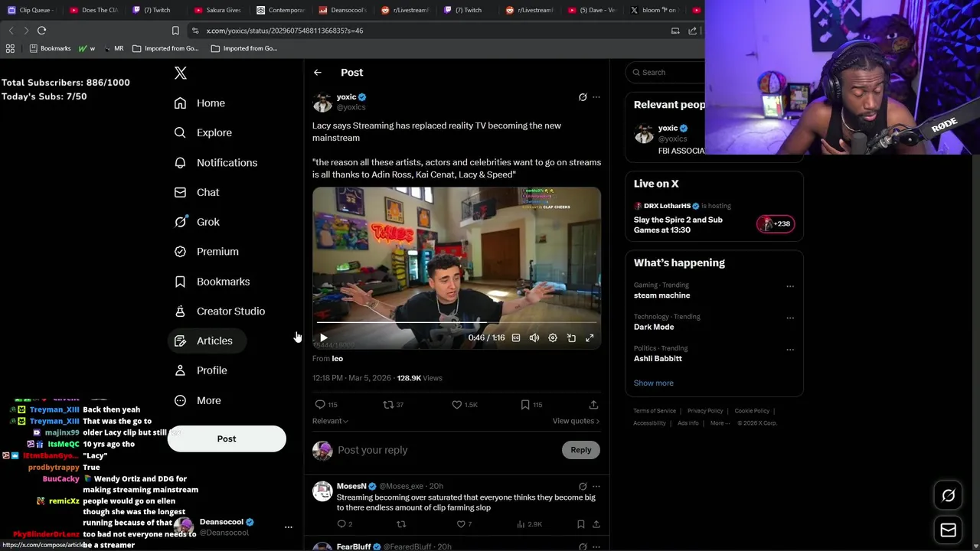This screenshot has height=551, width=980.
Task: Toggle video captions
Action: click(x=516, y=337)
